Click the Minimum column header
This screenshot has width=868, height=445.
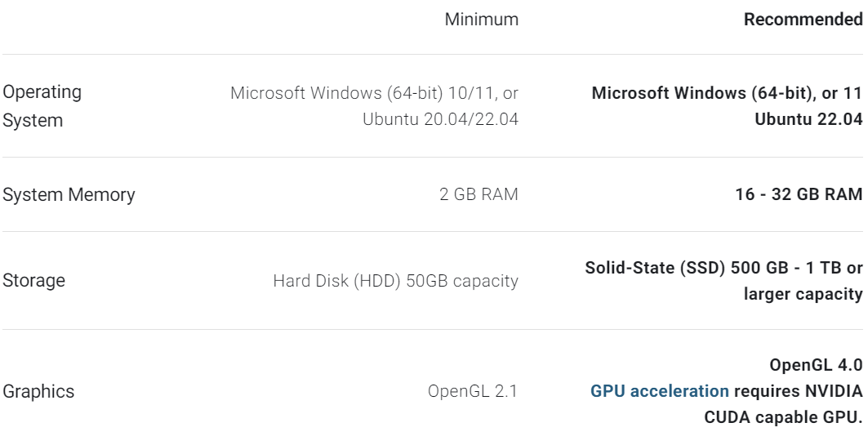482,20
